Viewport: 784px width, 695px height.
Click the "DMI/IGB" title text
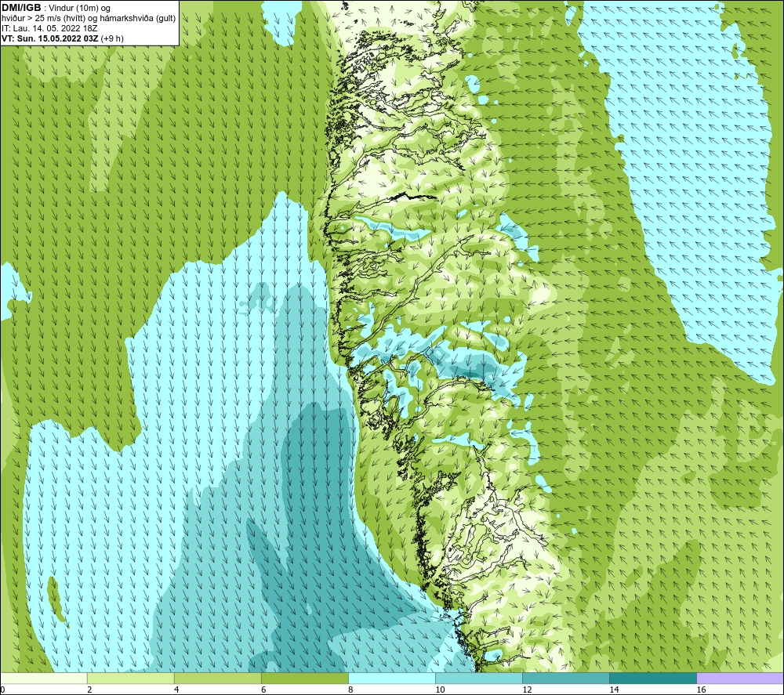coord(21,8)
